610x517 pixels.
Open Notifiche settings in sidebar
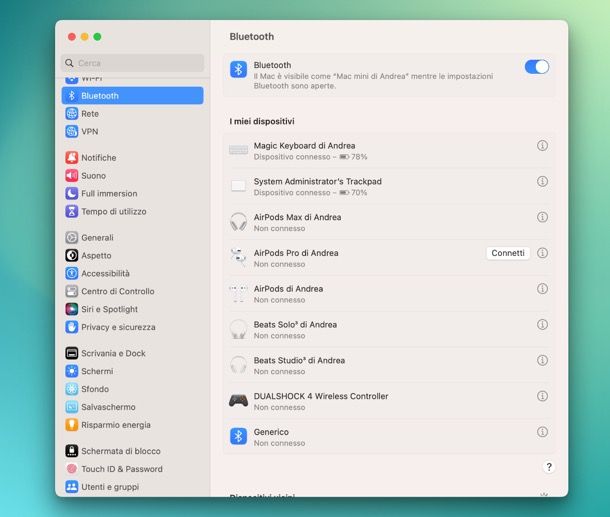[x=133, y=158]
